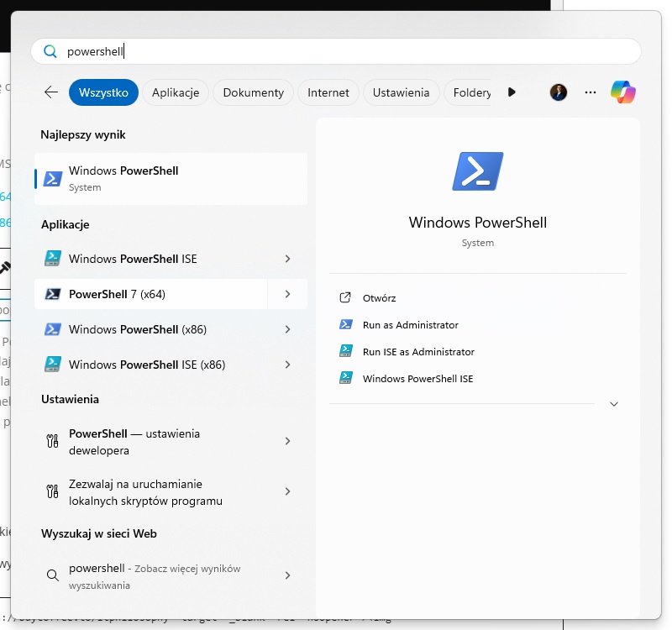Screen dimensions: 672x630
Task: Expand details for Windows PowerShell ISE (x86)
Action: 287,365
